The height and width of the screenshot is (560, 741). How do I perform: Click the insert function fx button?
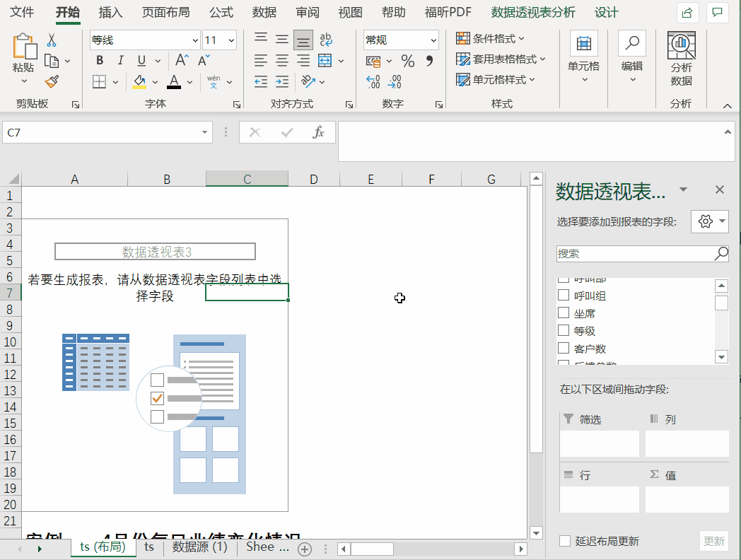click(318, 132)
